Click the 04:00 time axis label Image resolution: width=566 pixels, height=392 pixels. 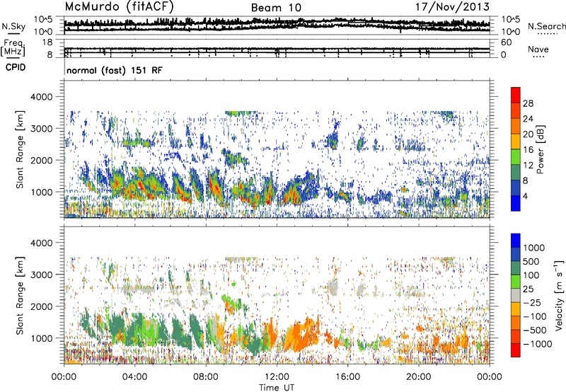pos(134,377)
